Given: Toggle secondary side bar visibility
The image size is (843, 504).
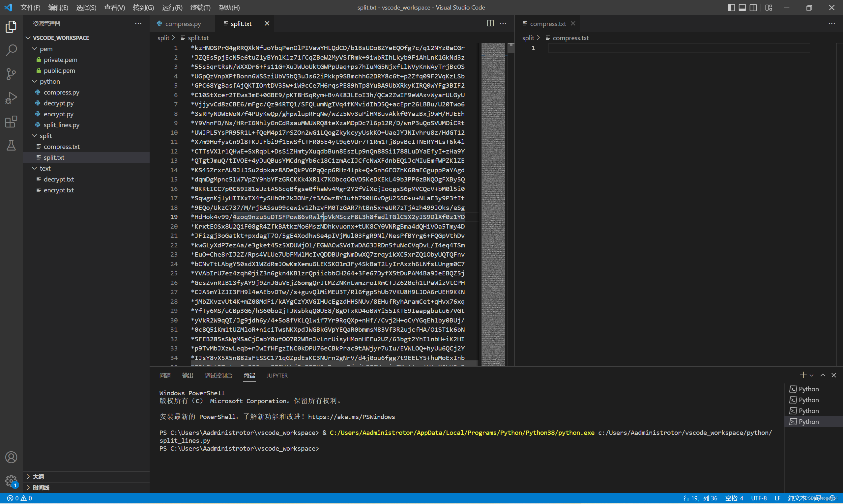Looking at the screenshot, I should click(x=753, y=8).
